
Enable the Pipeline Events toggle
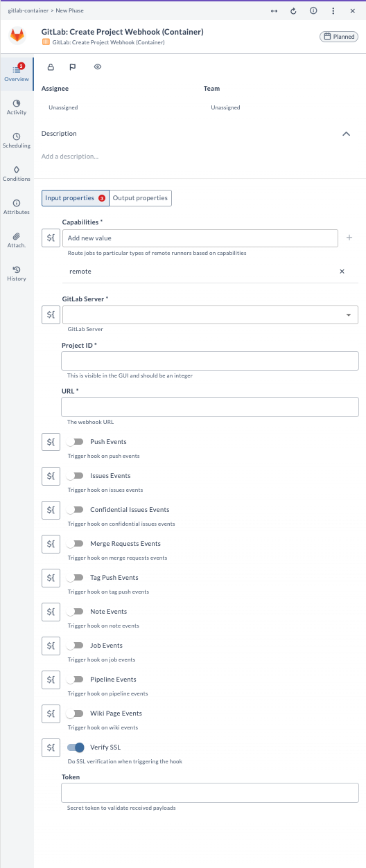[x=75, y=680]
